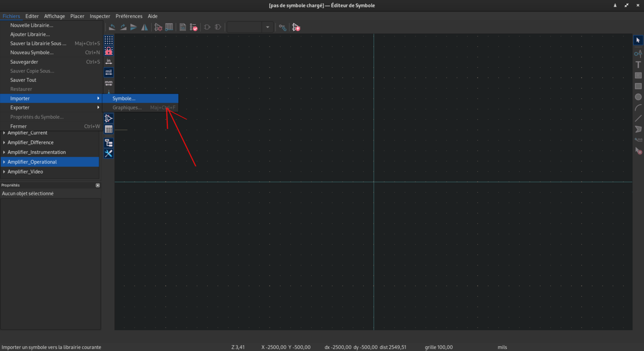Choose Sauver la Librairie Sous entry
This screenshot has width=644, height=351.
click(51, 43)
